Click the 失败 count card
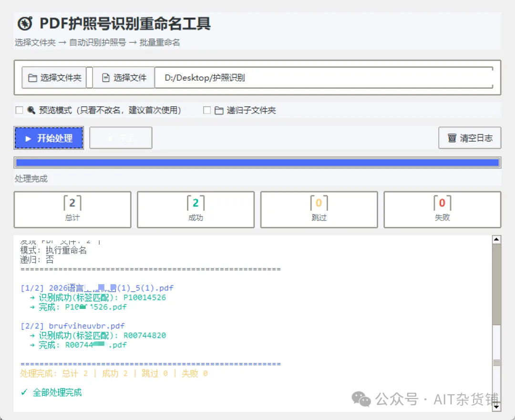The height and width of the screenshot is (420, 515). (443, 209)
